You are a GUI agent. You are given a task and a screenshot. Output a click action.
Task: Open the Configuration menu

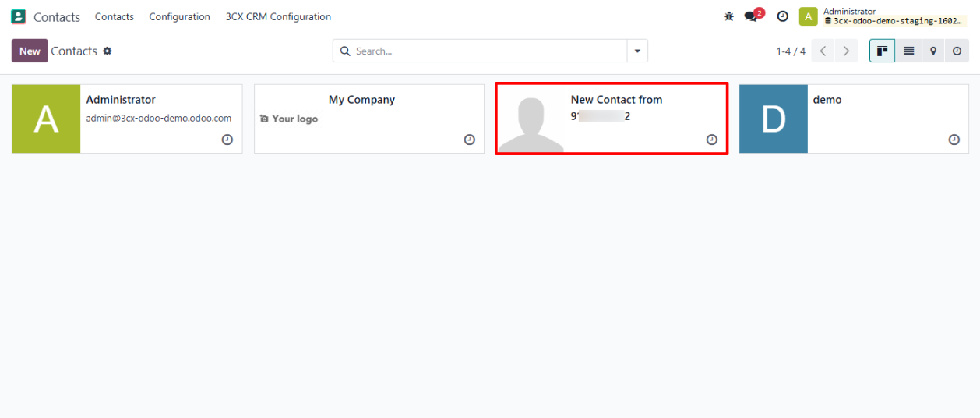point(179,16)
